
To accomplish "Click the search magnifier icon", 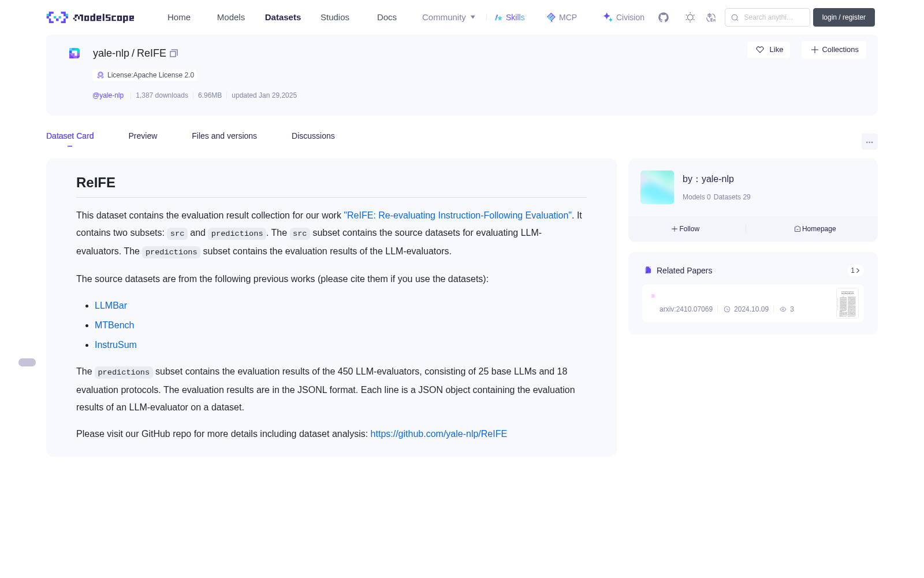I will pyautogui.click(x=735, y=17).
